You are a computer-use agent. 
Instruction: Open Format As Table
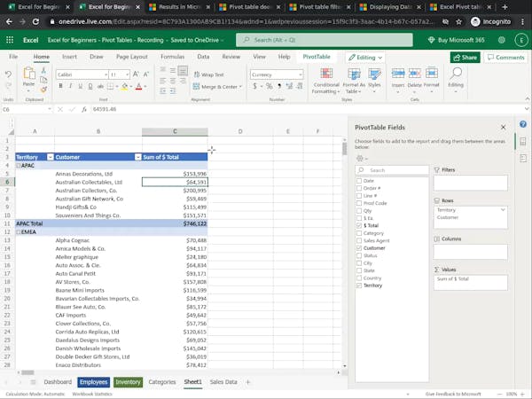(354, 81)
